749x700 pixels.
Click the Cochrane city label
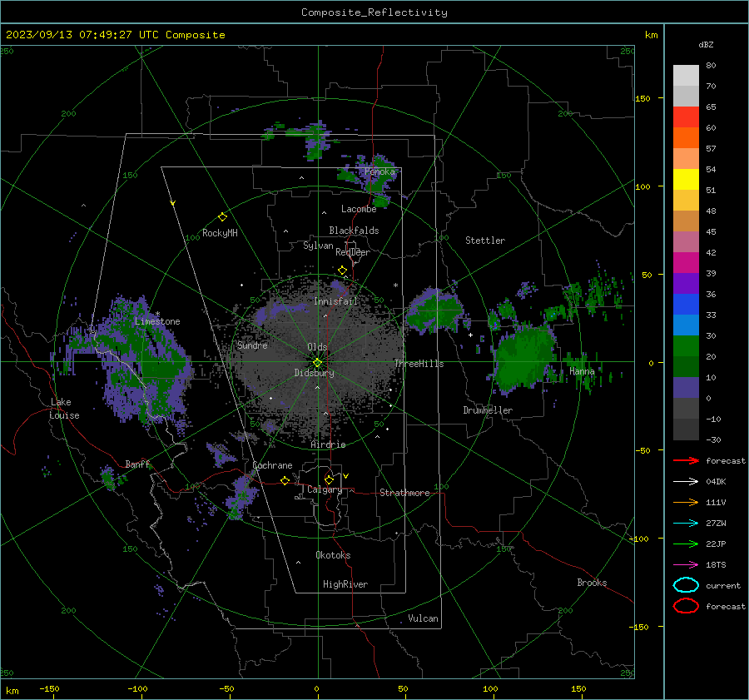pos(272,465)
